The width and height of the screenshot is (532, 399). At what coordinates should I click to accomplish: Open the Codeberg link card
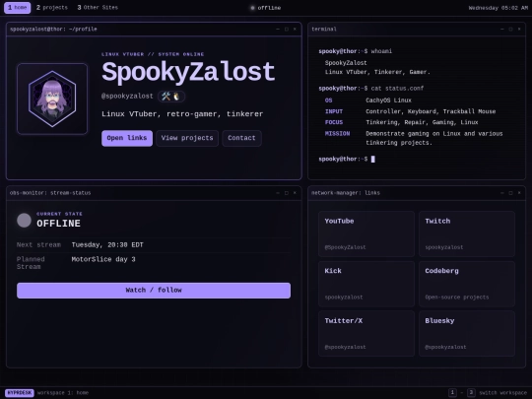pyautogui.click(x=467, y=284)
